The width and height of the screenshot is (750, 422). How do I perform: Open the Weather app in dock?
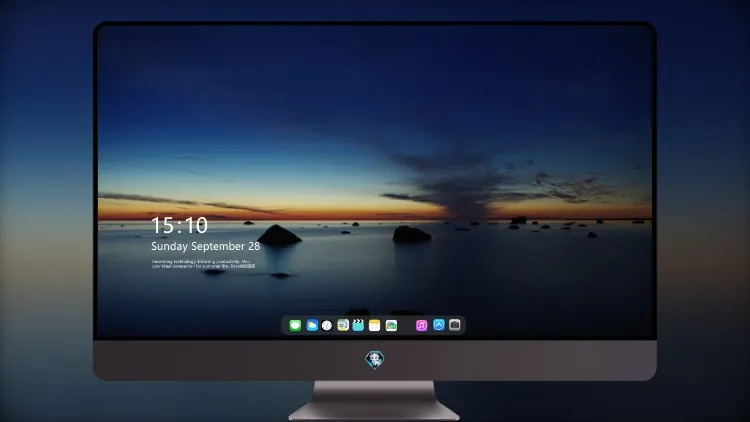click(312, 325)
